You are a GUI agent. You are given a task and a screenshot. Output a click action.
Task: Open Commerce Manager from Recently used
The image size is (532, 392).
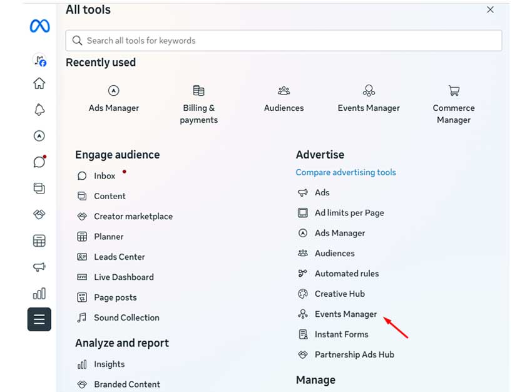(x=454, y=105)
